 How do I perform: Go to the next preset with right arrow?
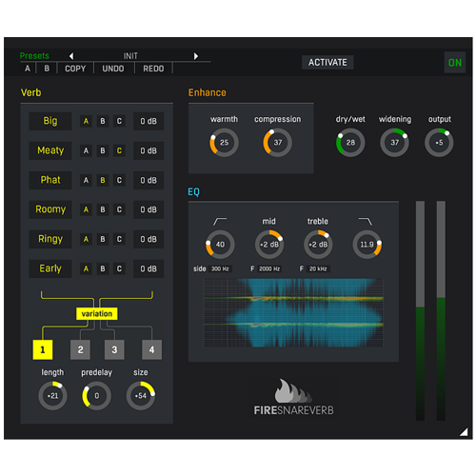(196, 56)
